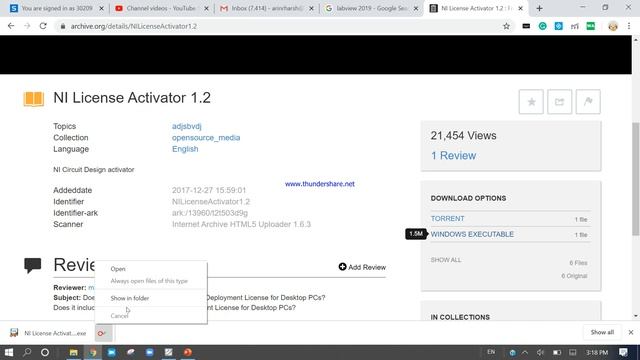640x360 pixels.
Task: Click the 21,454 Views text
Action: click(463, 136)
